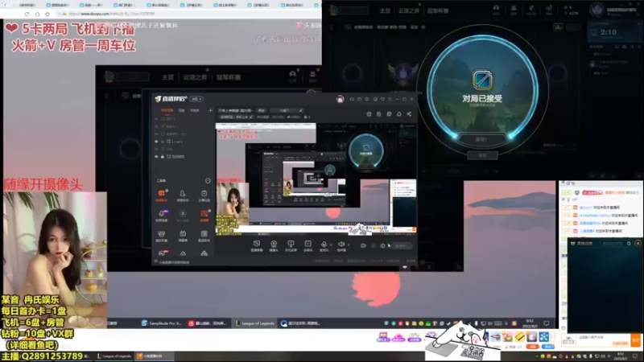Accept the match in League client
The image size is (644, 362).
click(481, 139)
